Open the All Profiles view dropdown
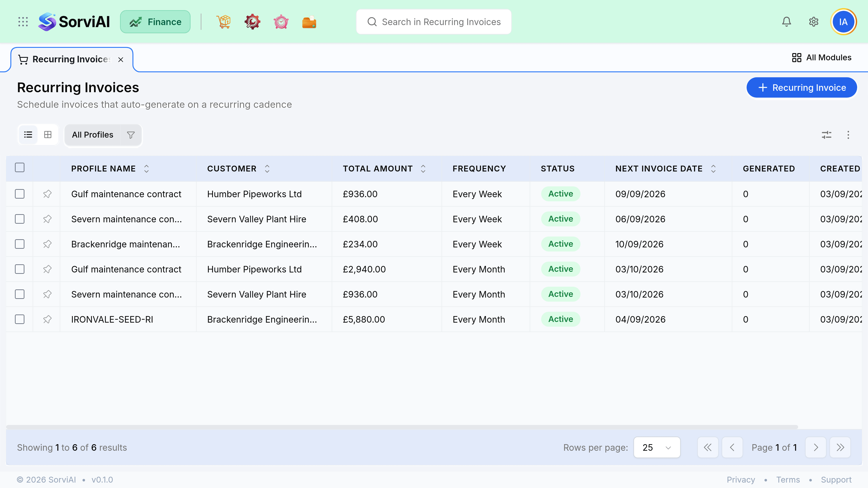 pyautogui.click(x=92, y=135)
